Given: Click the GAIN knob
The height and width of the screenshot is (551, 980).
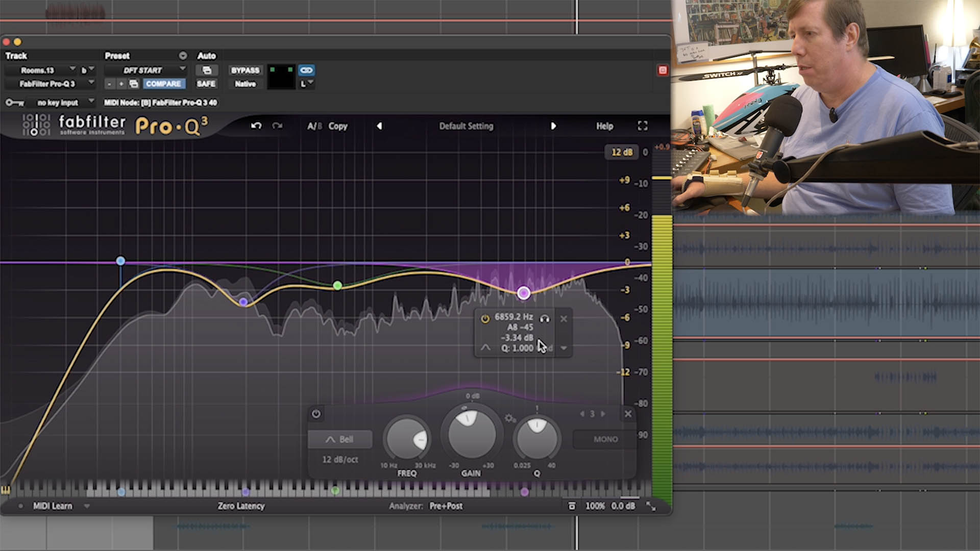Looking at the screenshot, I should coord(472,434).
